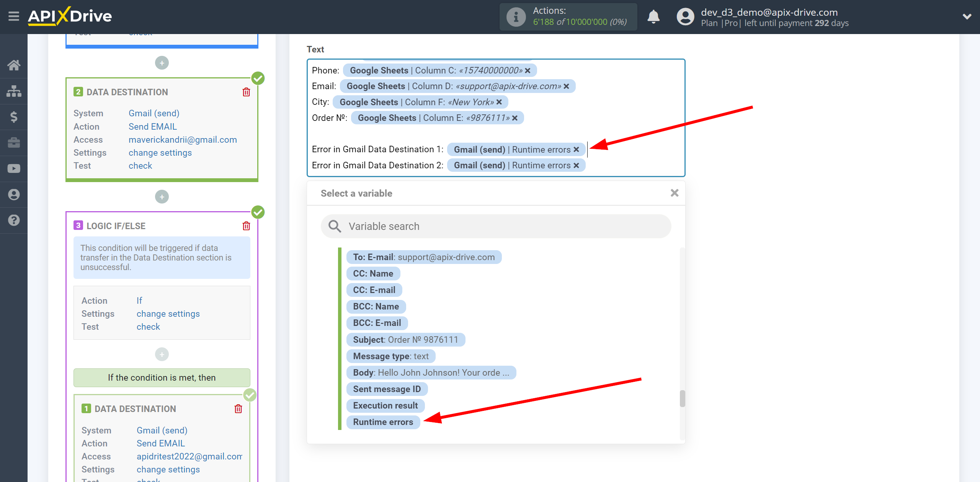Select the BCC: Name variable
Image resolution: width=980 pixels, height=482 pixels.
(x=376, y=306)
